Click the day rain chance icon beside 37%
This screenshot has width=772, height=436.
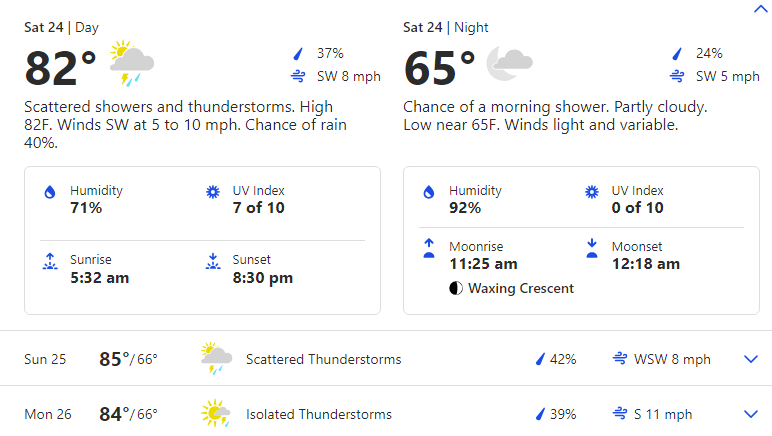(x=298, y=53)
